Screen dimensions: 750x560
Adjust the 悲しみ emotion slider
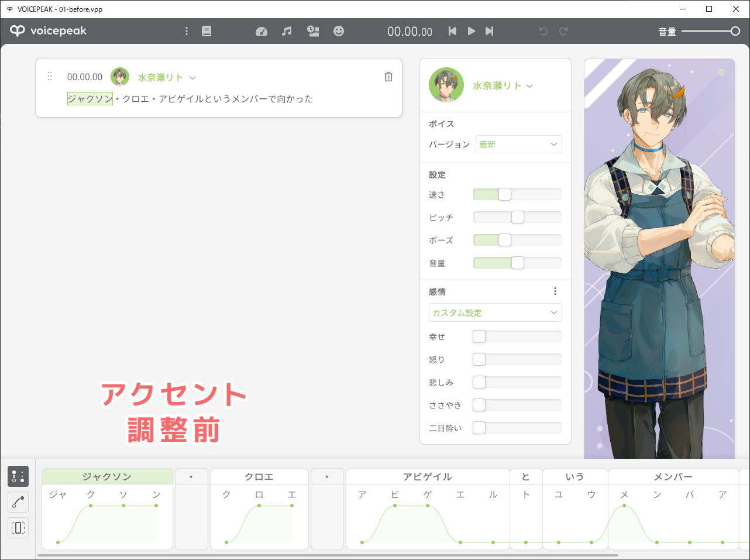click(x=517, y=382)
